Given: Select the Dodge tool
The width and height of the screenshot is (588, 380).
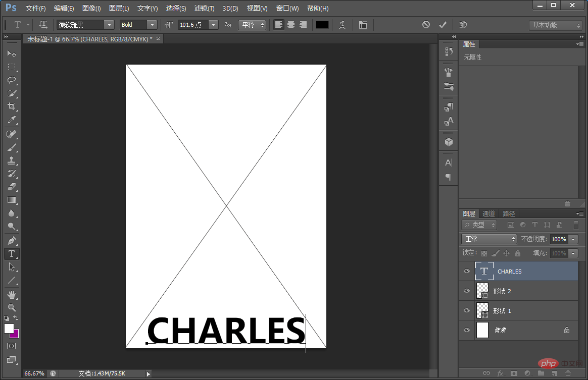Looking at the screenshot, I should point(12,226).
